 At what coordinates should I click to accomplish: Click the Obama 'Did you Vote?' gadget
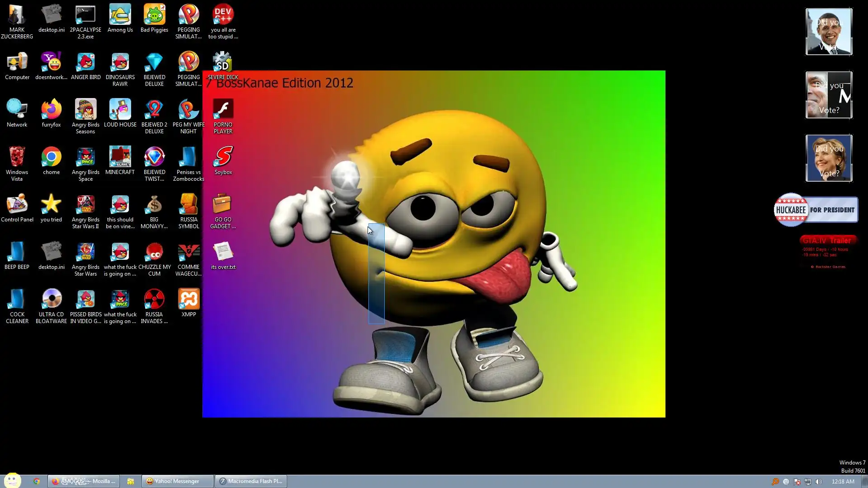[829, 32]
